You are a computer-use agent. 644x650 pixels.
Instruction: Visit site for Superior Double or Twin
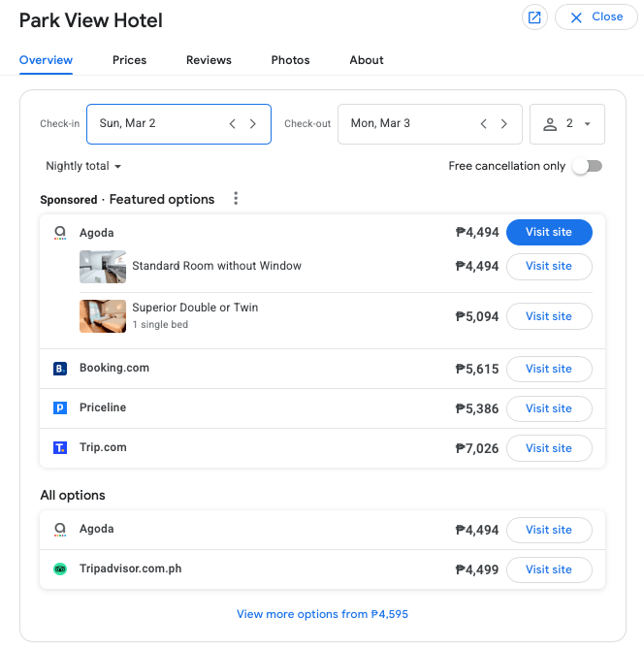(549, 316)
